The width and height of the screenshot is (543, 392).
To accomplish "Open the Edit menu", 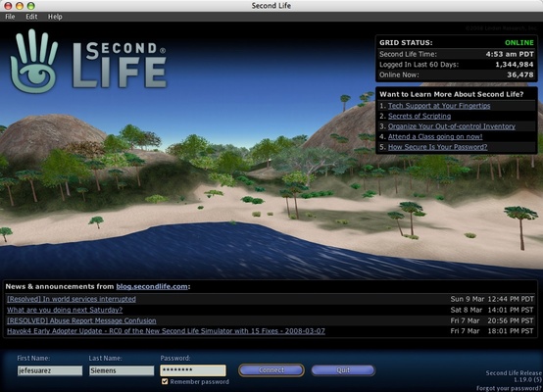I will tap(31, 17).
